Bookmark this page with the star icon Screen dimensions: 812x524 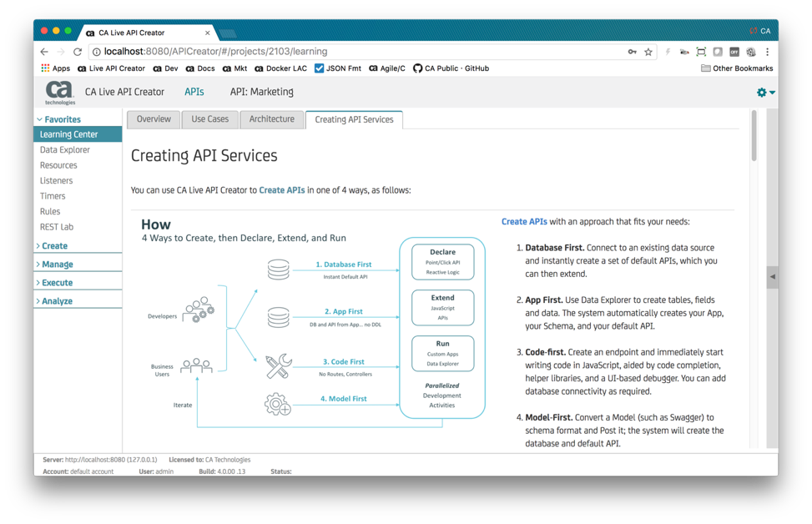click(x=648, y=52)
